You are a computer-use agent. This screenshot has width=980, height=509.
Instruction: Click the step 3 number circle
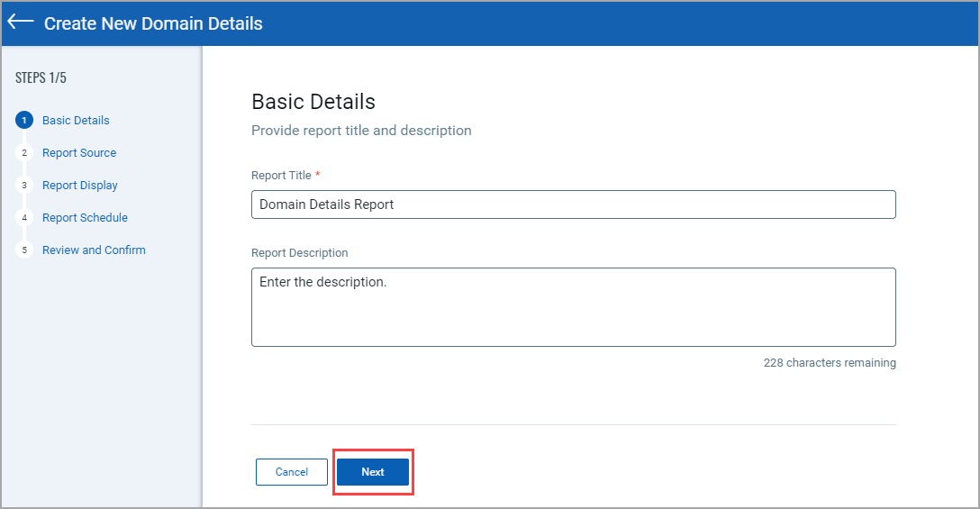coord(25,186)
